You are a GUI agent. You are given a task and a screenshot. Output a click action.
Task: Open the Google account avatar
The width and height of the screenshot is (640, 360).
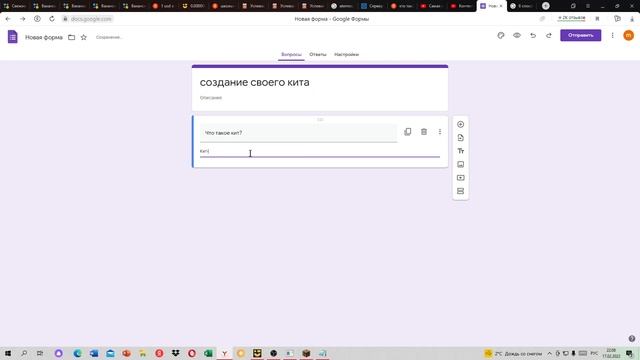click(x=629, y=36)
